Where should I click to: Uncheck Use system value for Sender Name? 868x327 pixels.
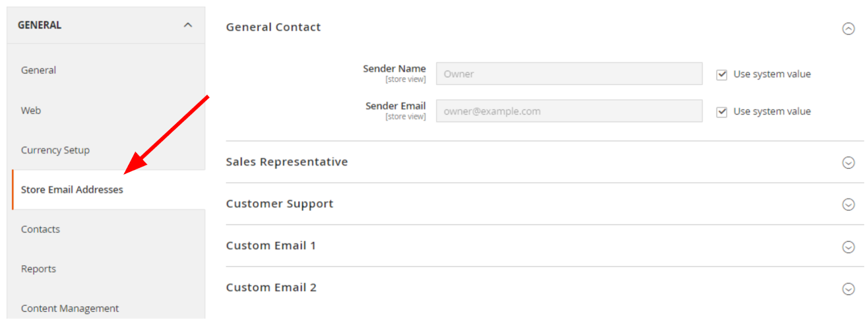pos(721,74)
